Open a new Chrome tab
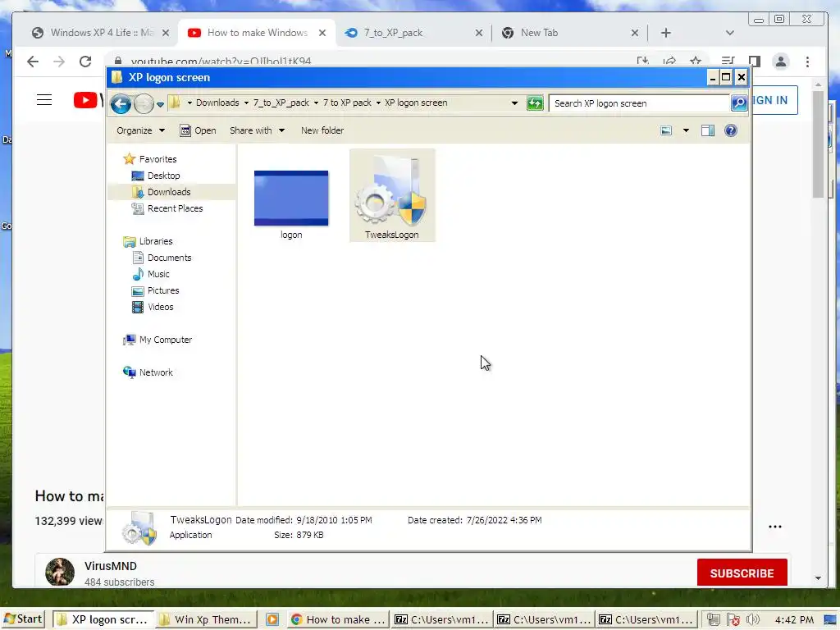The width and height of the screenshot is (840, 630). (x=666, y=33)
